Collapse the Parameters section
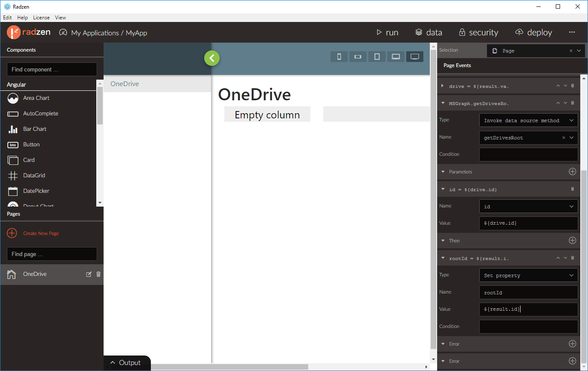 443,172
